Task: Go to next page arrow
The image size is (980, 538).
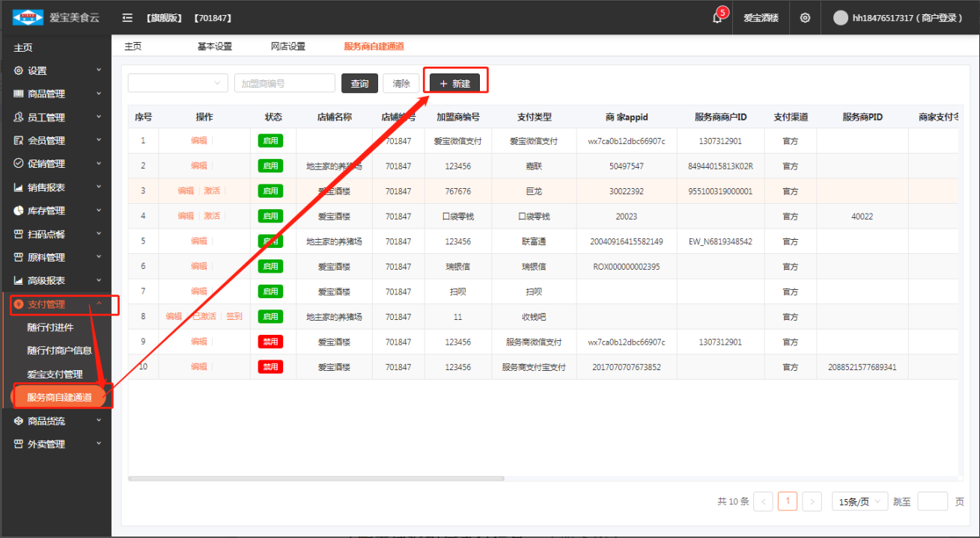Action: [x=812, y=501]
